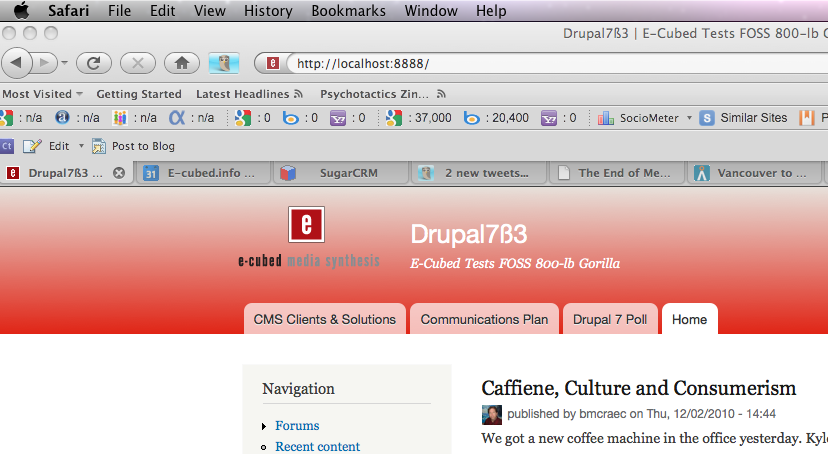Click the Google n/a rank icon

pos(6,118)
